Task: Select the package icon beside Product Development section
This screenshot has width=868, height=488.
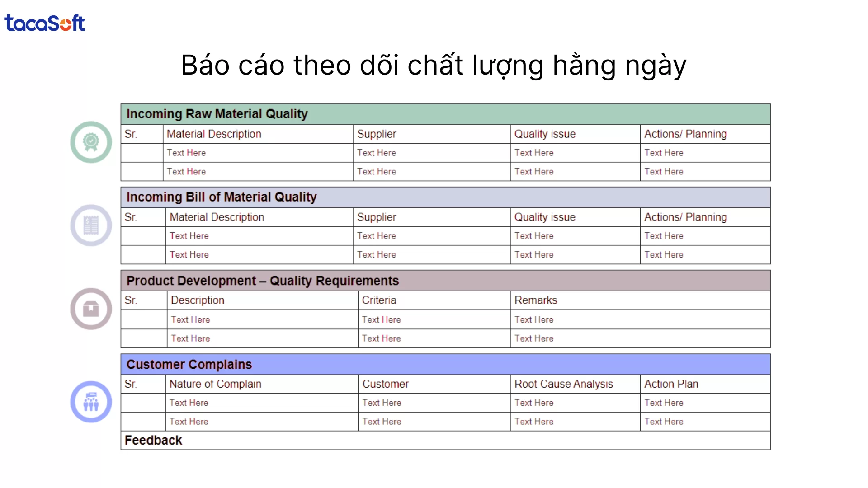Action: coord(91,309)
